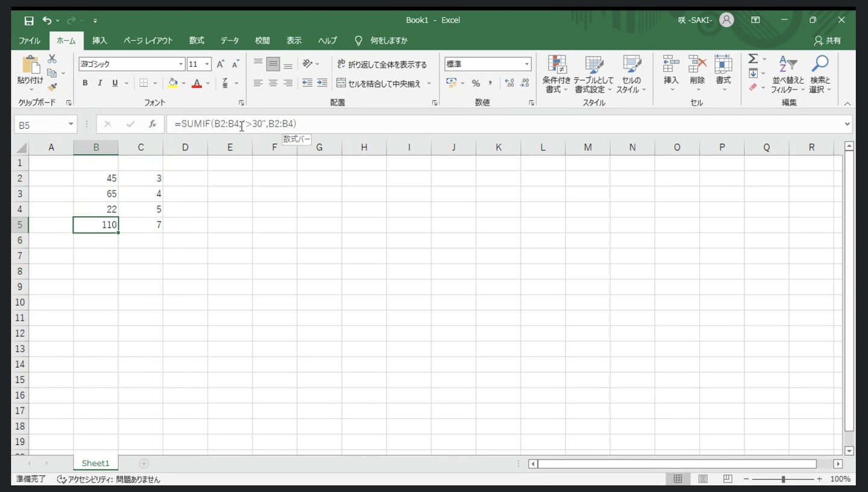
Task: Open Conditional Formatting (条件付き書式)
Action: (556, 75)
